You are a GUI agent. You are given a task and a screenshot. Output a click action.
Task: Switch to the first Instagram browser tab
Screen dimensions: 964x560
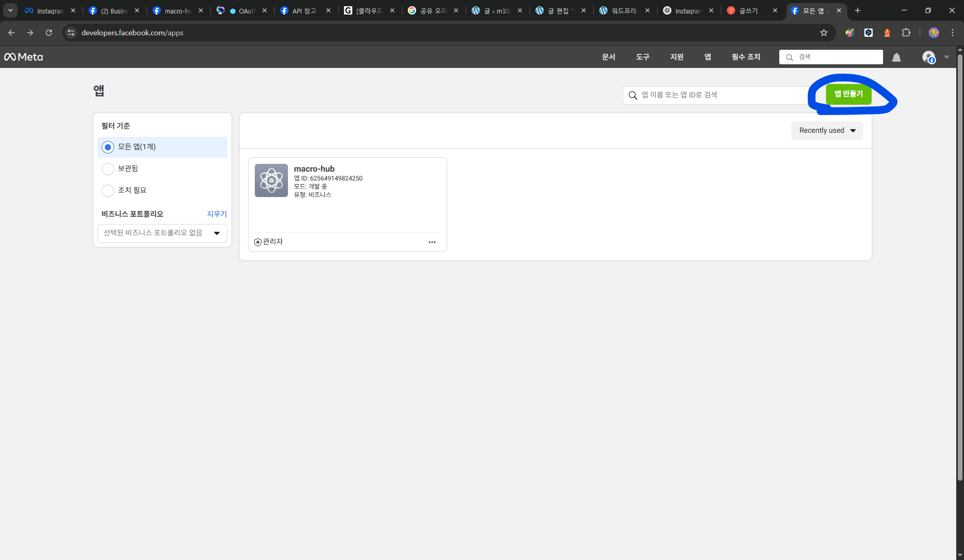pos(51,10)
